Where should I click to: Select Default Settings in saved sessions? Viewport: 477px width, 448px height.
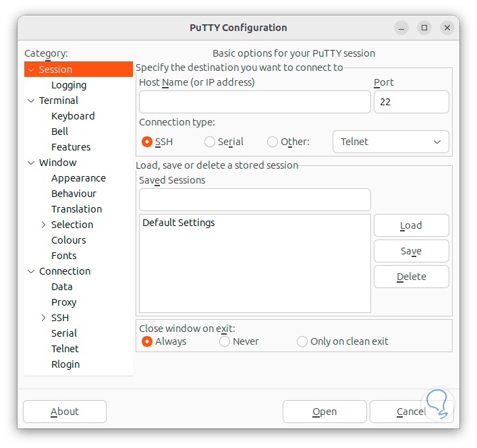[x=179, y=223]
